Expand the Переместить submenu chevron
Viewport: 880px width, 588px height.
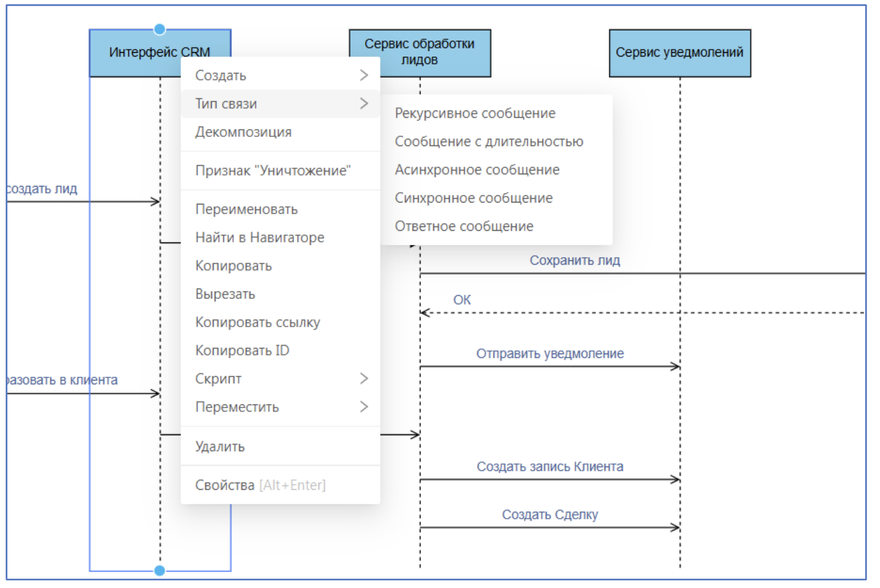(363, 406)
